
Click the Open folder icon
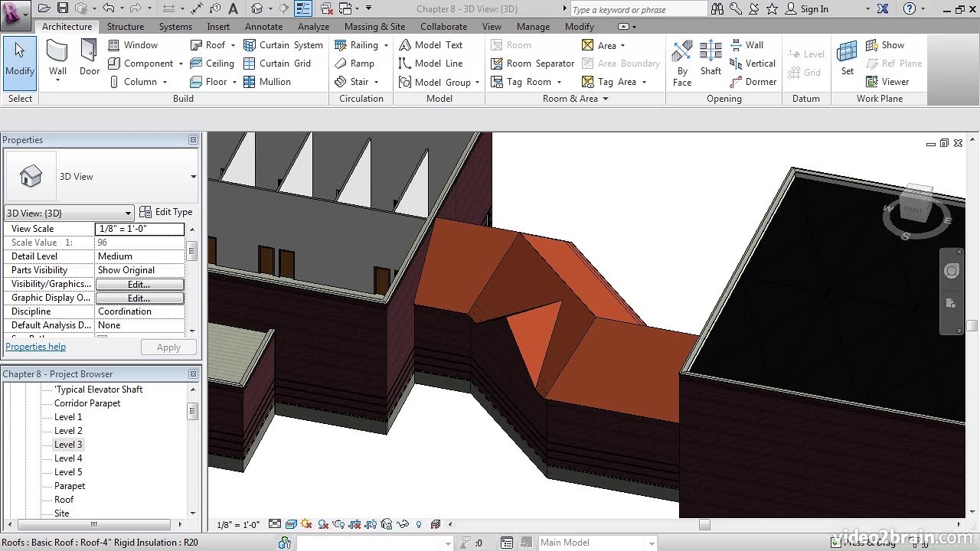pyautogui.click(x=44, y=8)
